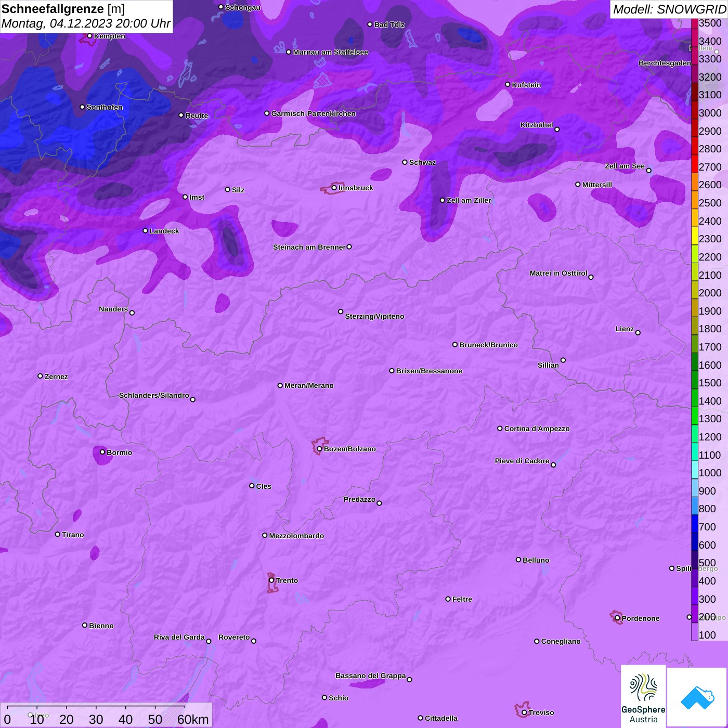
Task: Click the 'Schio' map label
Action: 339,698
